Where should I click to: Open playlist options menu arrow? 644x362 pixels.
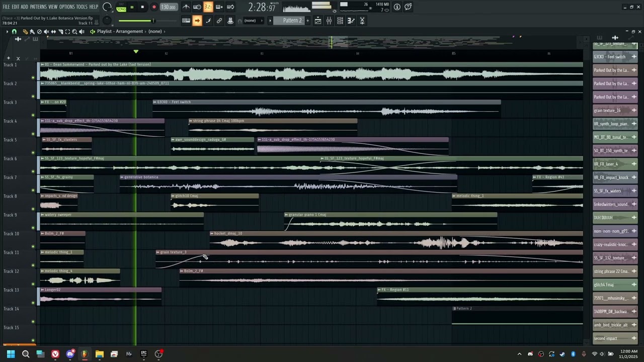point(7,32)
